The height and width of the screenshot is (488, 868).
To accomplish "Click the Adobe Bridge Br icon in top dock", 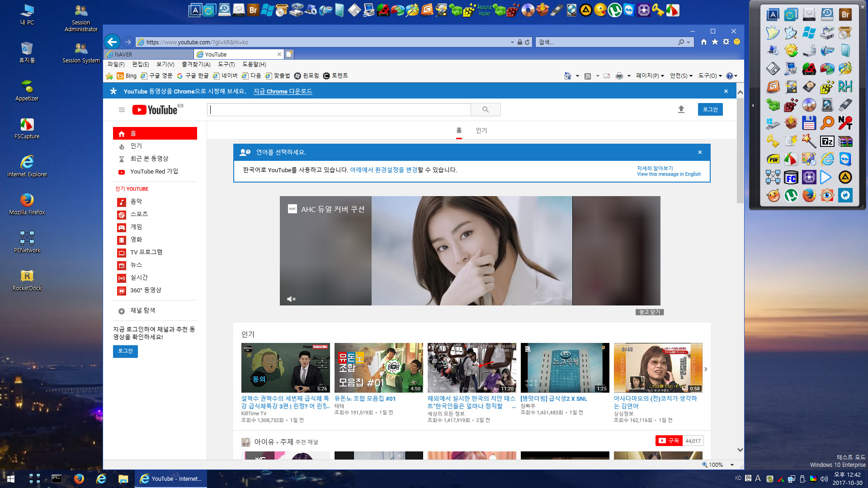I will click(253, 10).
